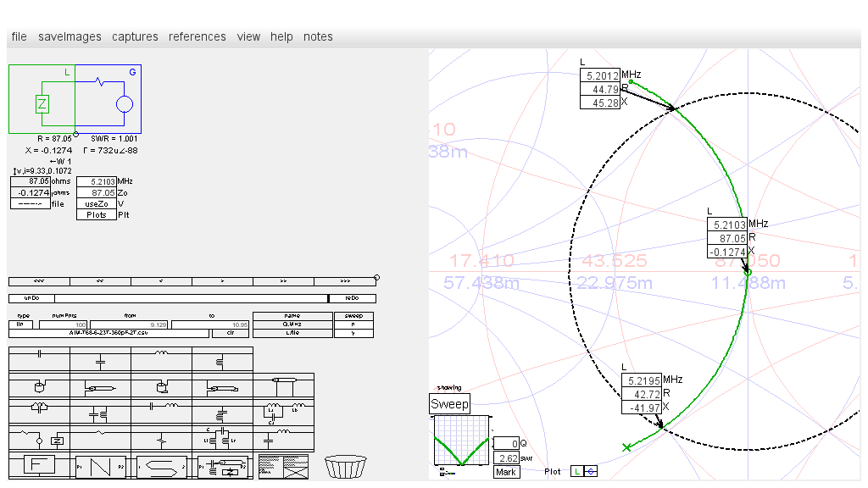This screenshot has width=868, height=488.
Task: Click the swr field showing 2.62
Action: click(x=506, y=458)
